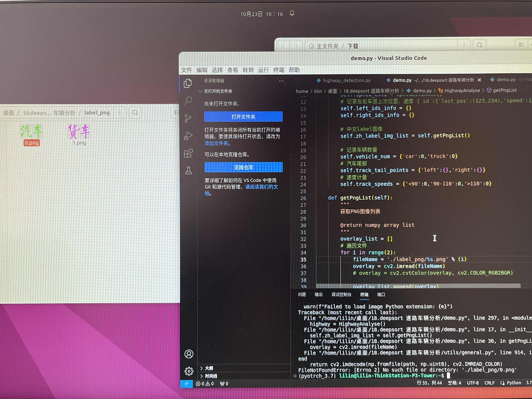Click the label_png path segment
The height and width of the screenshot is (399, 532).
tap(97, 113)
